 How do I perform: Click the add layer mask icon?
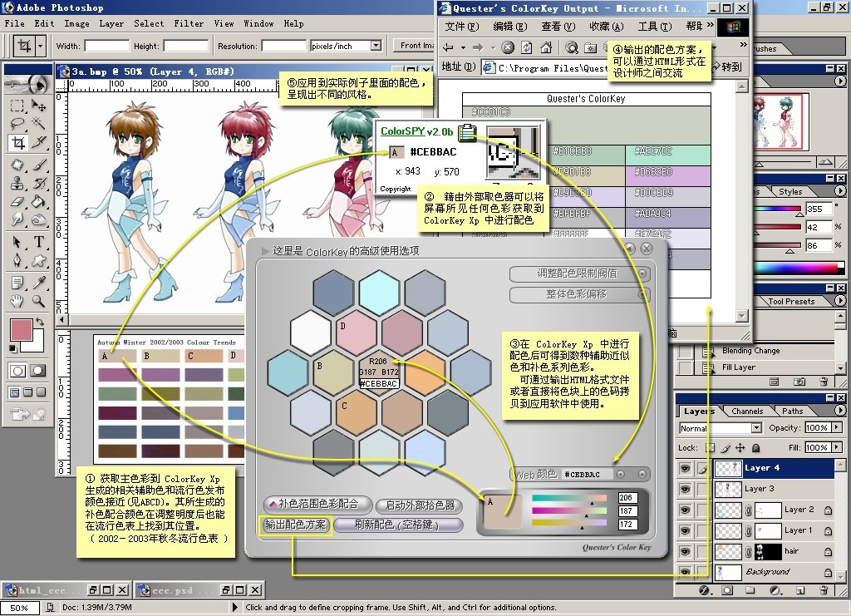coord(727,590)
